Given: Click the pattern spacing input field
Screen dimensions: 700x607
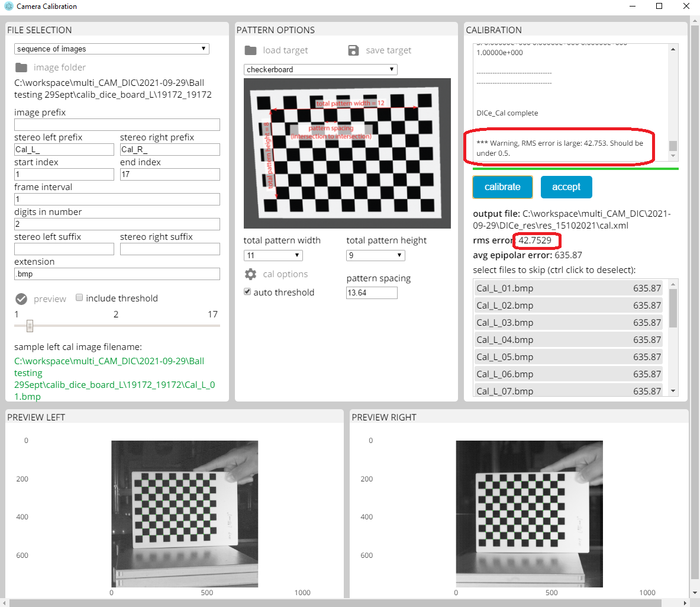Looking at the screenshot, I should 372,292.
